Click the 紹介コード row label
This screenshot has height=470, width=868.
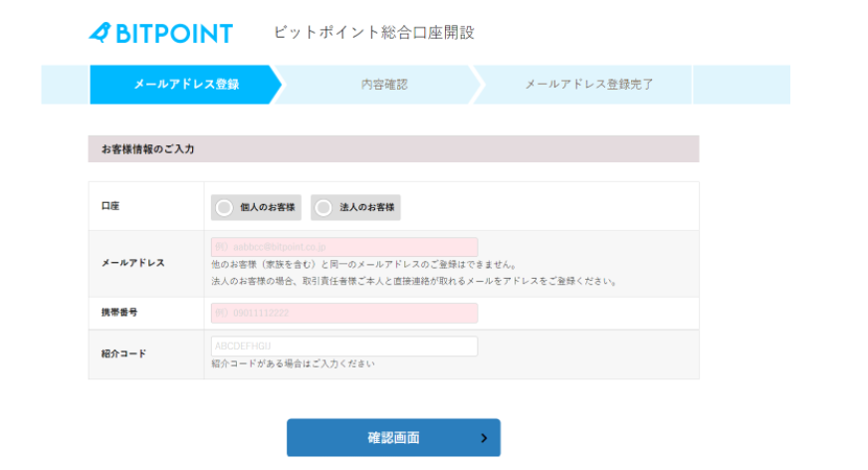pos(123,353)
